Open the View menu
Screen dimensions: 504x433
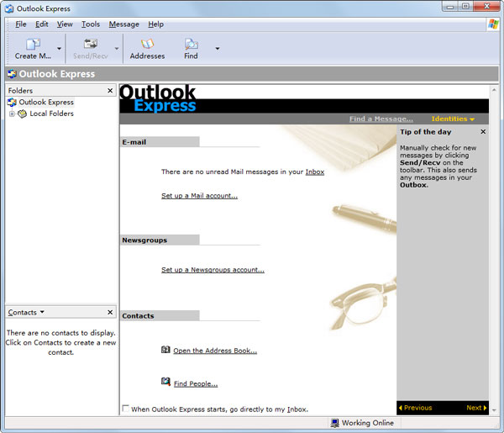pos(65,24)
